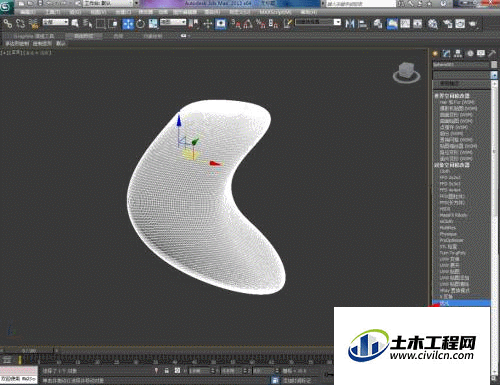Click the Align tool icon
500x385 pixels.
pos(363,24)
